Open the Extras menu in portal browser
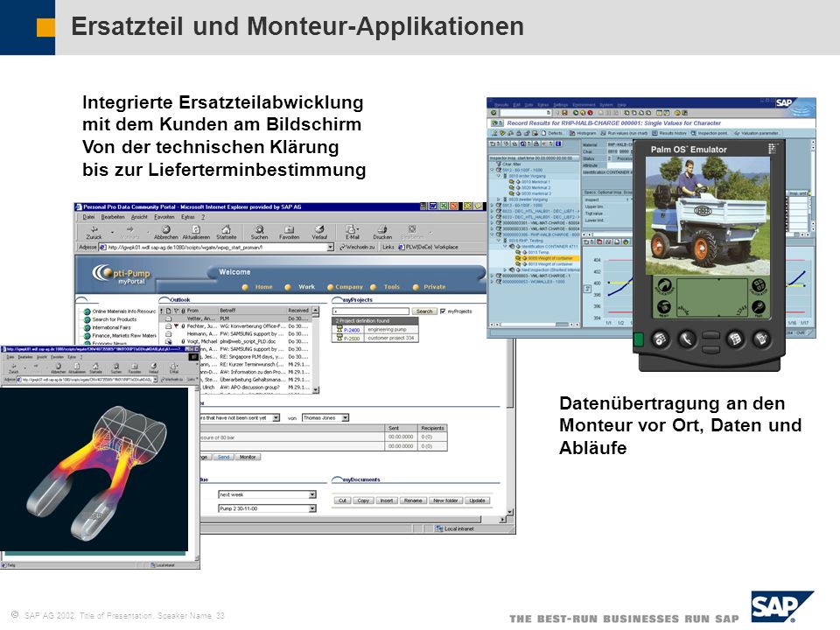840x630 pixels. [x=188, y=217]
